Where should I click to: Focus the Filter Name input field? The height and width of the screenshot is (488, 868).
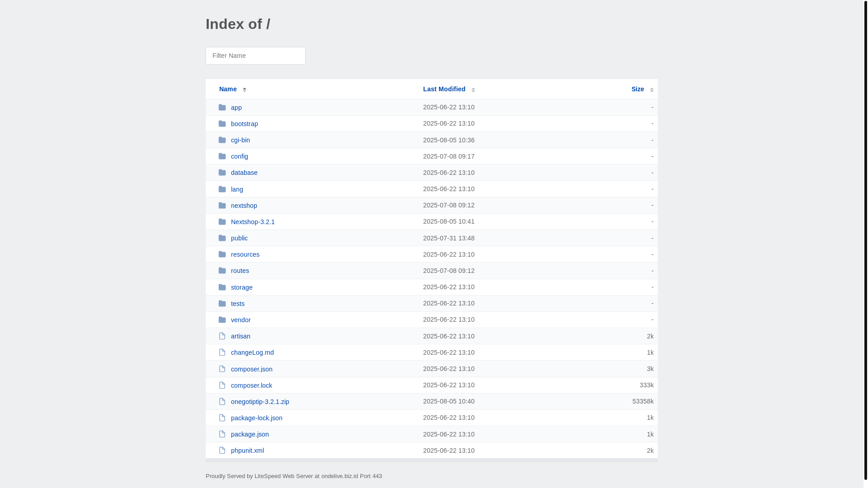(x=255, y=56)
